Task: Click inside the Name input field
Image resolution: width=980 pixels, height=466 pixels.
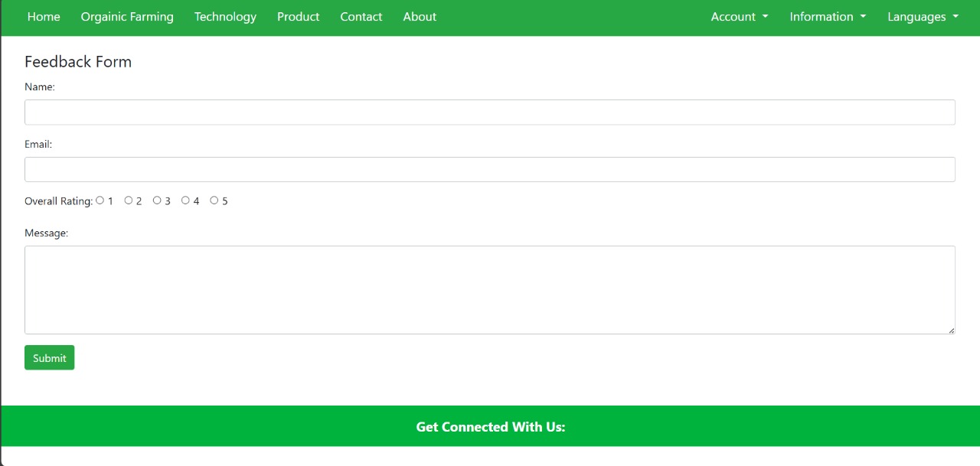Action: pyautogui.click(x=490, y=112)
